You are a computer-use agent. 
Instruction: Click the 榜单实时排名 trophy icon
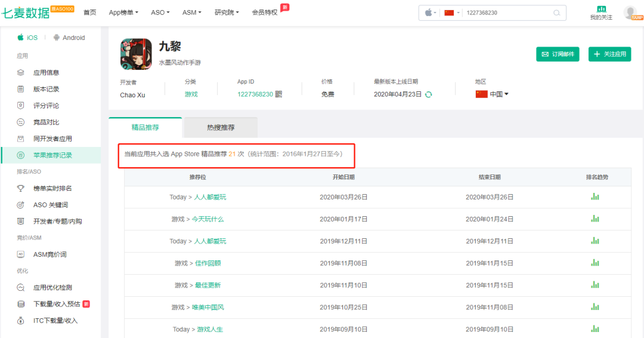(20, 188)
